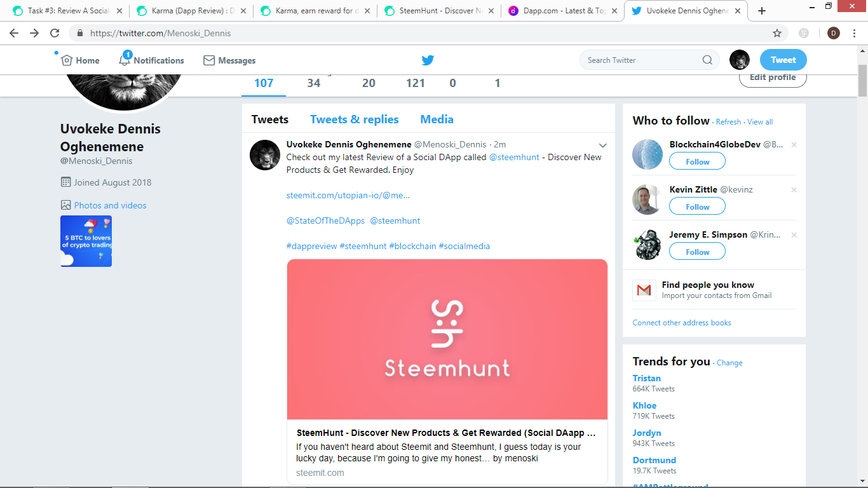Click the #dappreview hashtag
Image resolution: width=868 pixels, height=488 pixels.
click(311, 246)
